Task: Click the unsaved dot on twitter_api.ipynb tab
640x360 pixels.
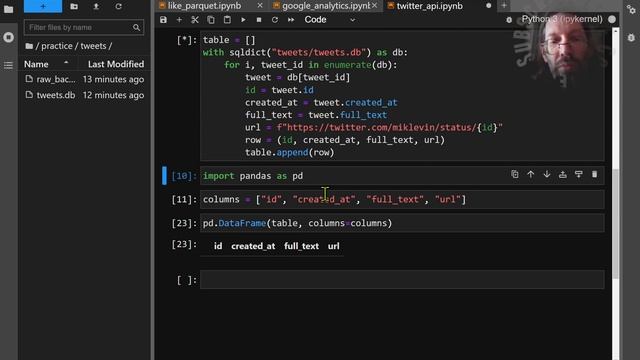Action: point(489,6)
